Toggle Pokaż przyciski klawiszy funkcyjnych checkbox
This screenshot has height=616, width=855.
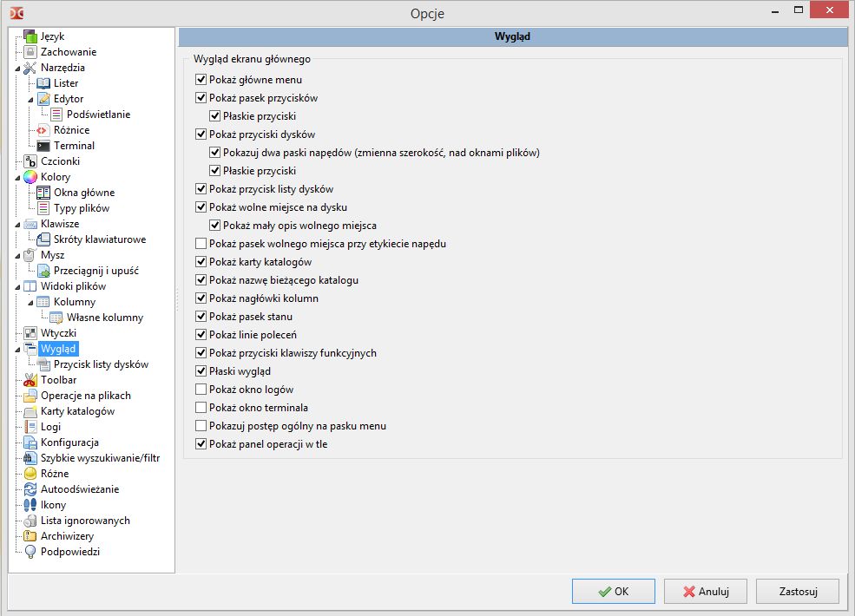coord(201,353)
